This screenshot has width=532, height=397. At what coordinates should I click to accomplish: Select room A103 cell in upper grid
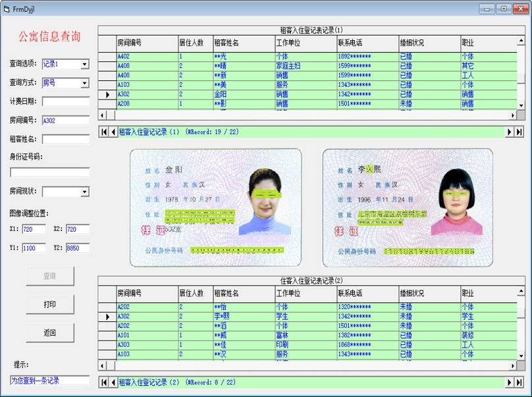coord(147,85)
